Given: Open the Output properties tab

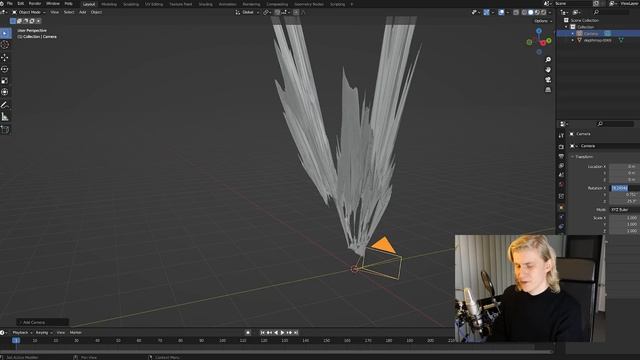Looking at the screenshot, I should pos(561,156).
